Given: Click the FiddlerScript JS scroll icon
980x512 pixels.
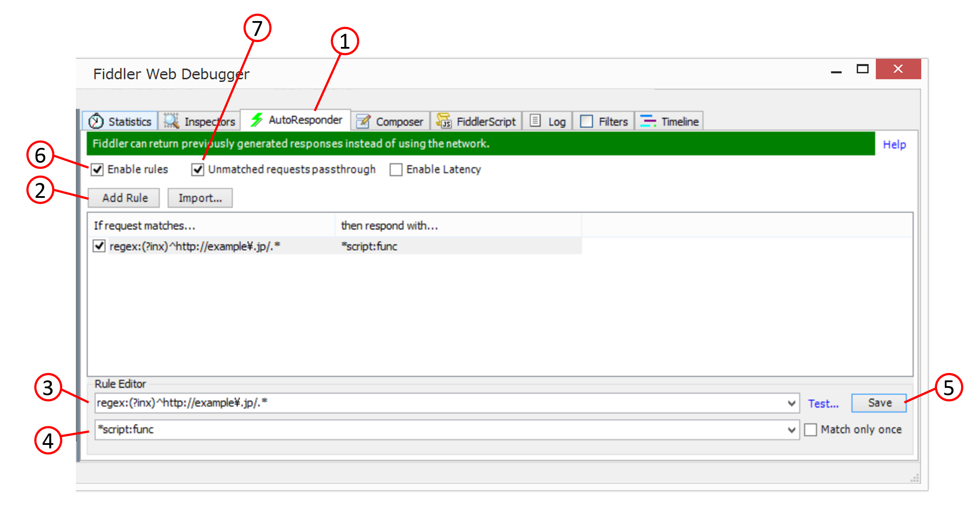Looking at the screenshot, I should (x=444, y=121).
